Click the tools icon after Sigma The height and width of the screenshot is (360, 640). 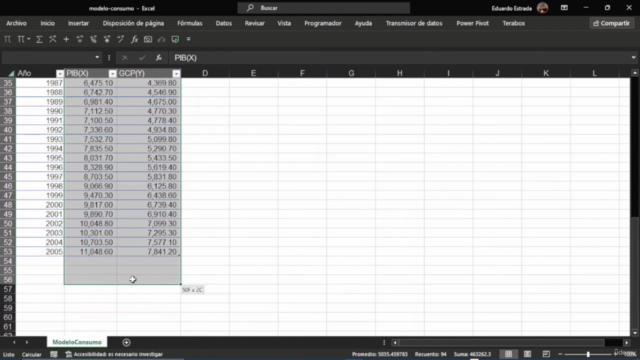[53, 39]
